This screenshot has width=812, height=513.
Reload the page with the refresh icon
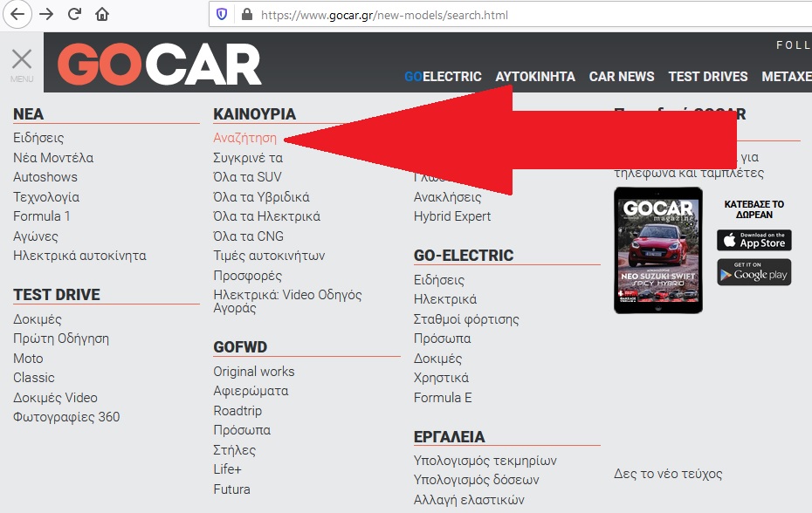(74, 14)
